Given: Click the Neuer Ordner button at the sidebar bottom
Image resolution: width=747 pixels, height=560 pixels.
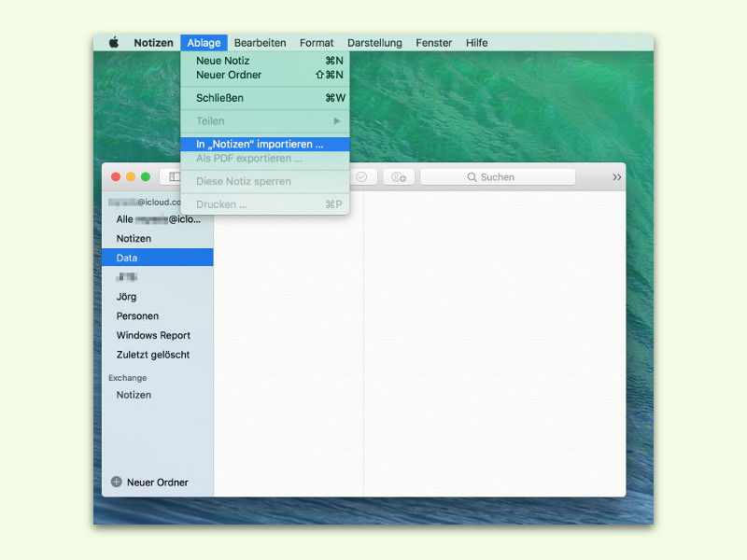Looking at the screenshot, I should pyautogui.click(x=149, y=482).
